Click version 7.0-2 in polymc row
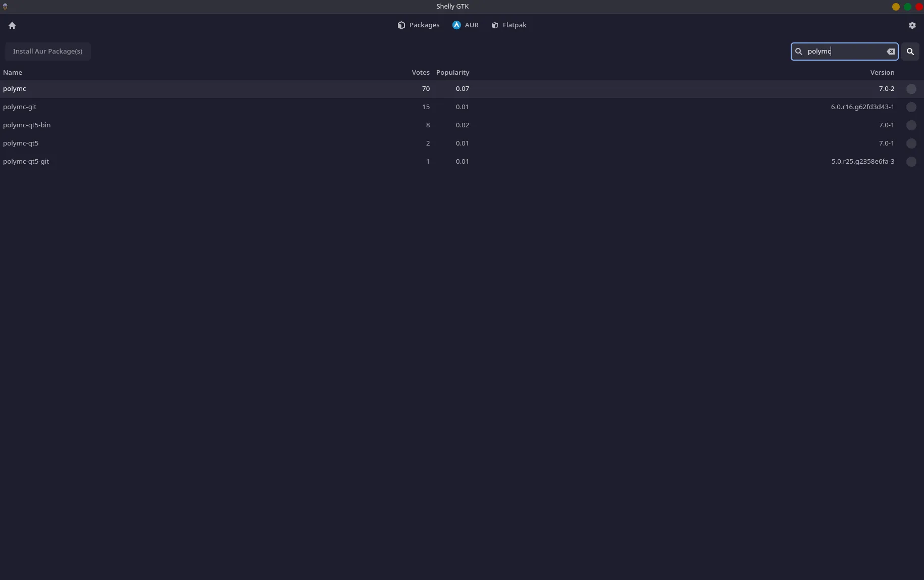The height and width of the screenshot is (580, 924). 886,89
